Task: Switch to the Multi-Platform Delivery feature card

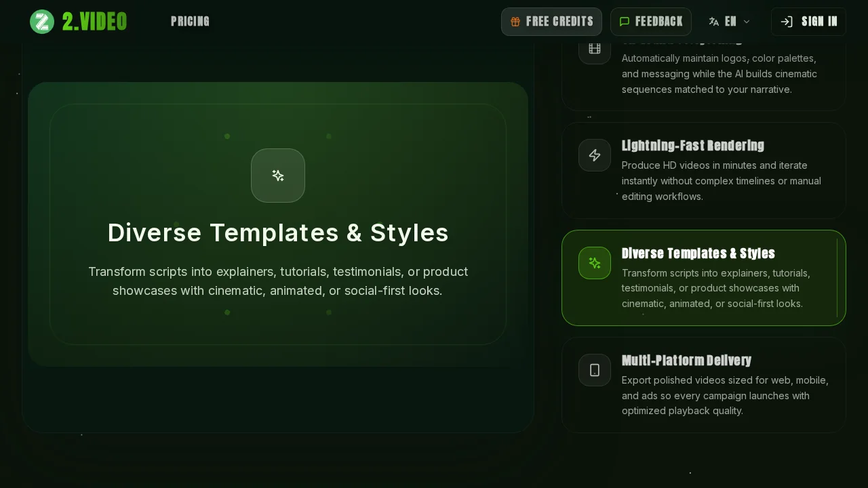Action: coord(704,385)
